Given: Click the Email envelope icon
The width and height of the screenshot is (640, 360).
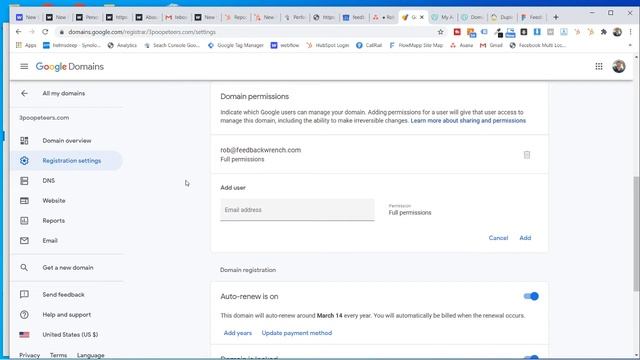Looking at the screenshot, I should coord(24,240).
